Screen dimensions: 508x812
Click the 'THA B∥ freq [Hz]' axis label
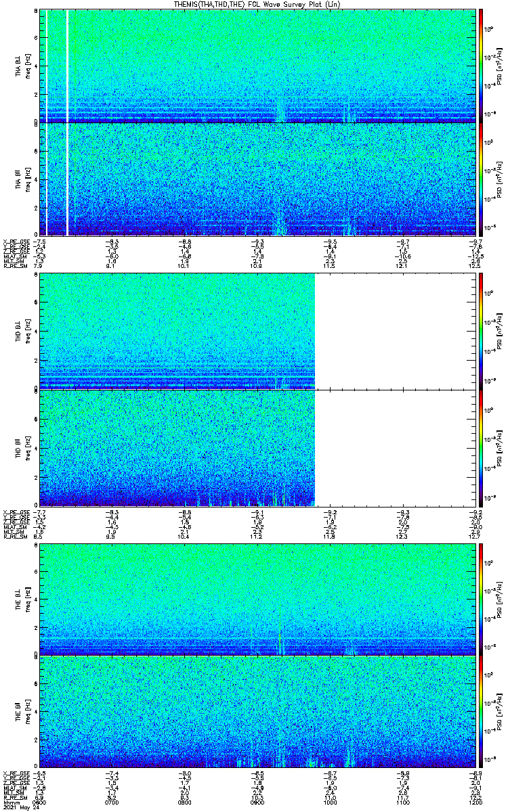[x=22, y=179]
